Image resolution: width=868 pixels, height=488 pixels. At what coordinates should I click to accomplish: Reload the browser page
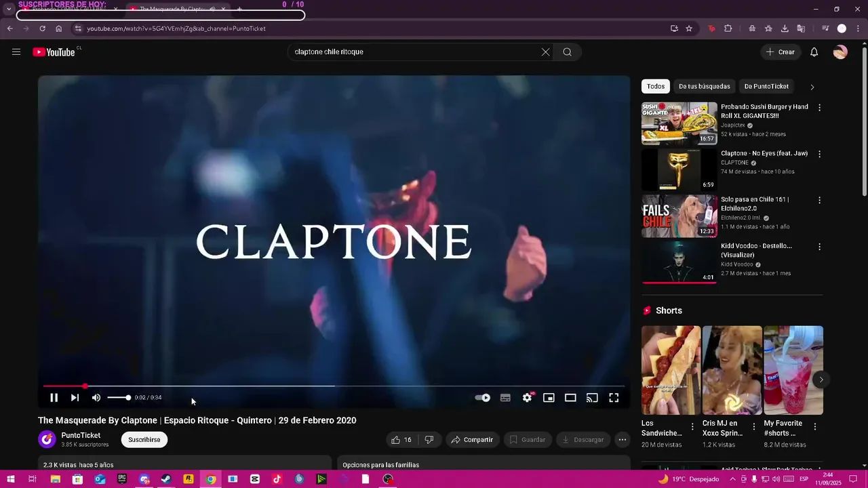42,28
